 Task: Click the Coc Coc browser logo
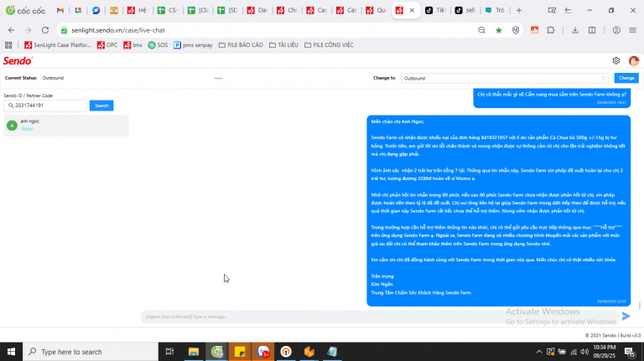pos(25,10)
